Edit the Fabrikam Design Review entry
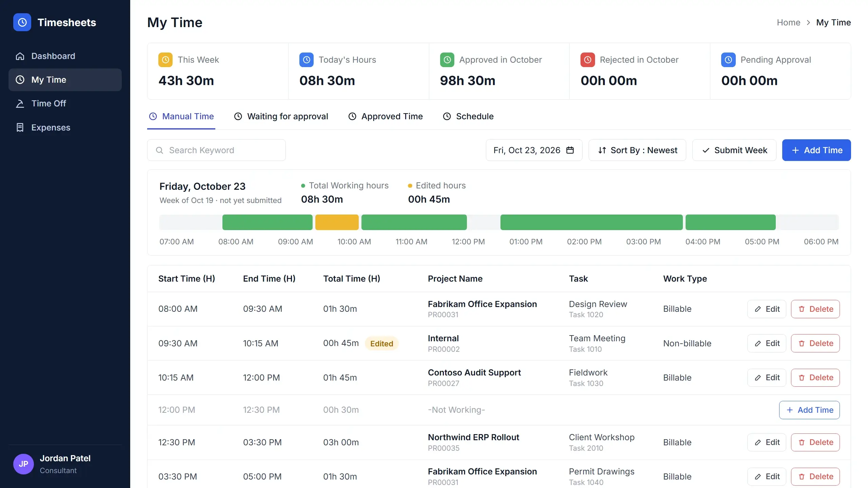Image resolution: width=868 pixels, height=488 pixels. pos(767,309)
